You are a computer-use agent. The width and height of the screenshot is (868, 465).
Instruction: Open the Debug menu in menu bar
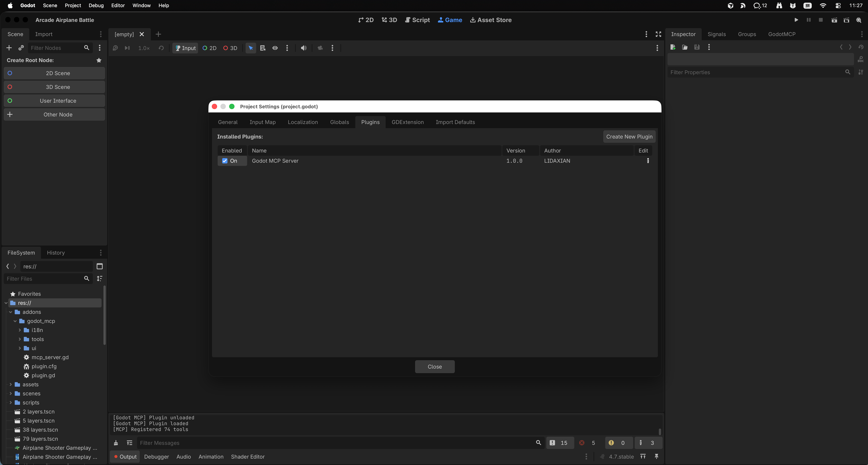(x=96, y=5)
